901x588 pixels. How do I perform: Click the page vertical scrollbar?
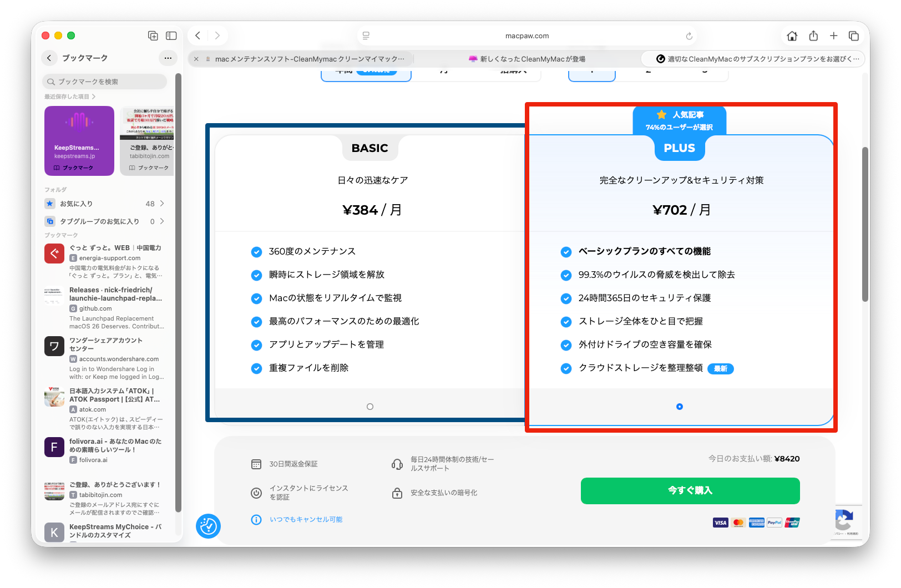click(865, 225)
